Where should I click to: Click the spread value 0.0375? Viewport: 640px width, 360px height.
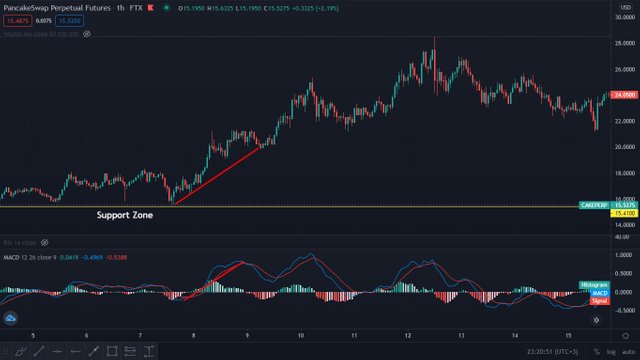coord(44,21)
